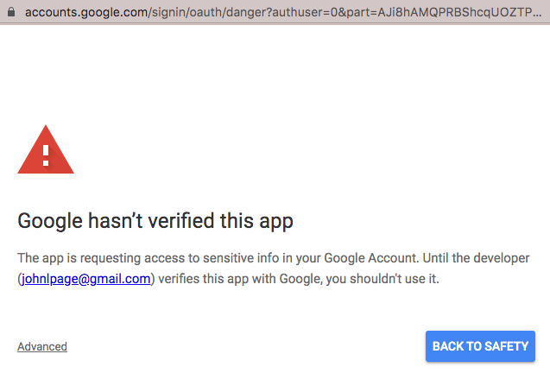
Task: Click the red warning triangle icon
Action: click(x=46, y=149)
